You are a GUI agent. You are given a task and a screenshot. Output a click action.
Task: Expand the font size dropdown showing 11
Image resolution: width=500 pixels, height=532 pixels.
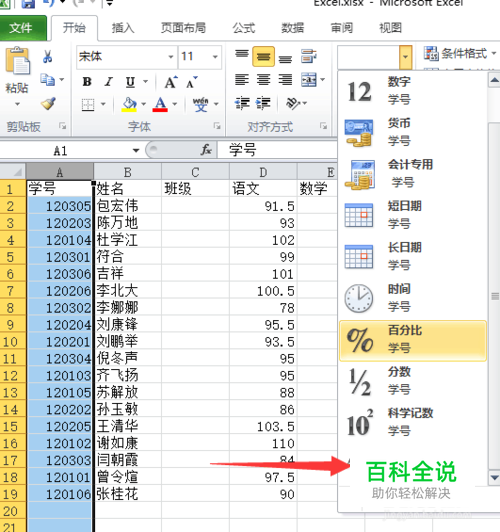pos(215,57)
